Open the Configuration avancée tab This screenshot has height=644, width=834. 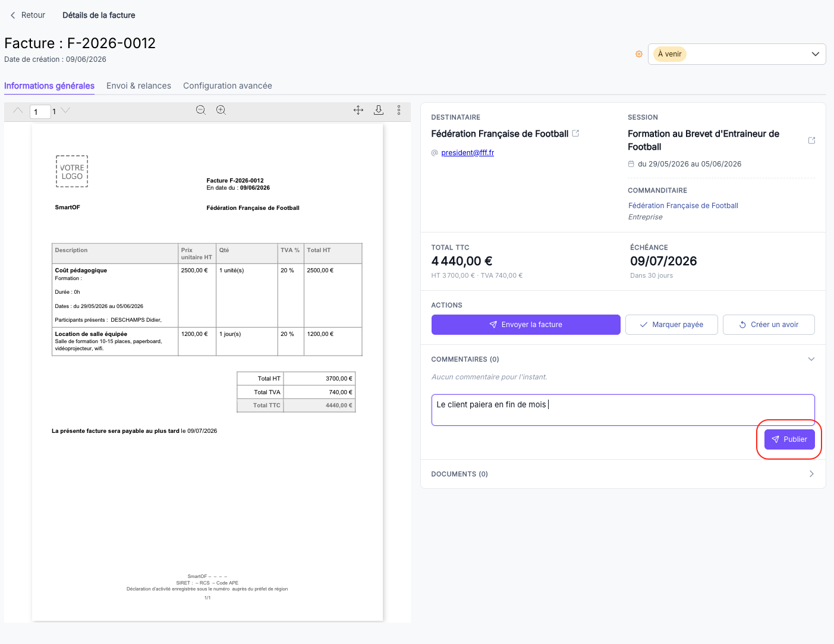pos(228,86)
